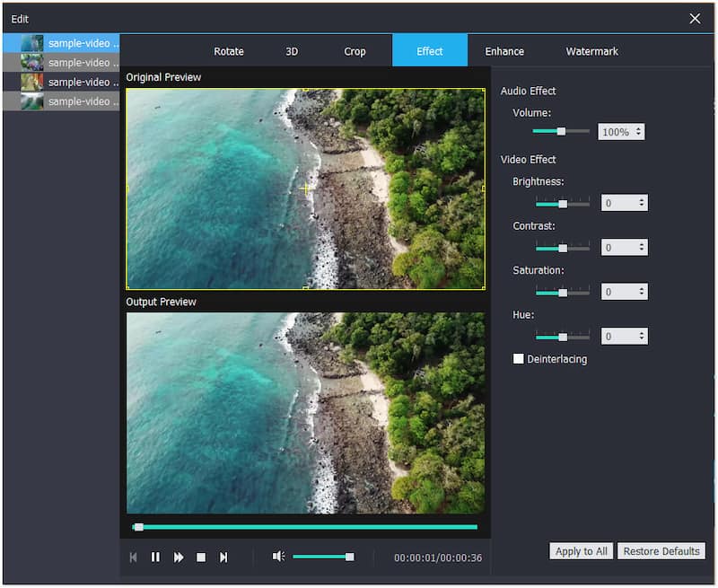Click the Apply to All button

[x=581, y=551]
